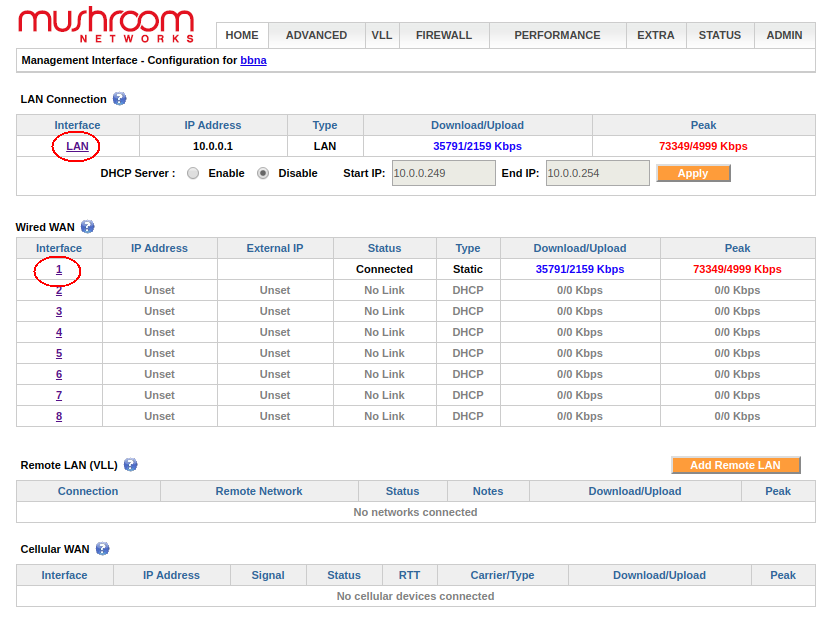Click No Link status in WAN row 8

tap(384, 416)
